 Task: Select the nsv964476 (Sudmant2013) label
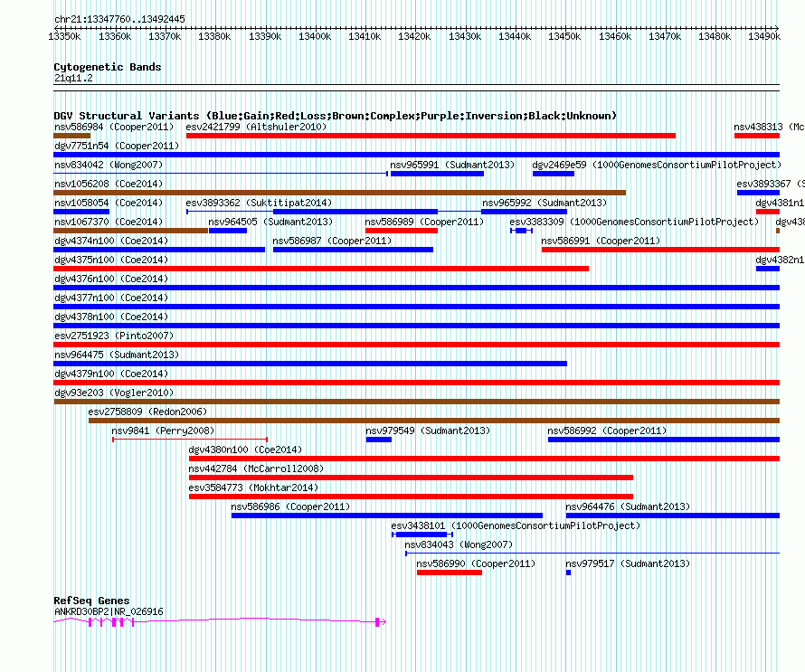pyautogui.click(x=628, y=506)
